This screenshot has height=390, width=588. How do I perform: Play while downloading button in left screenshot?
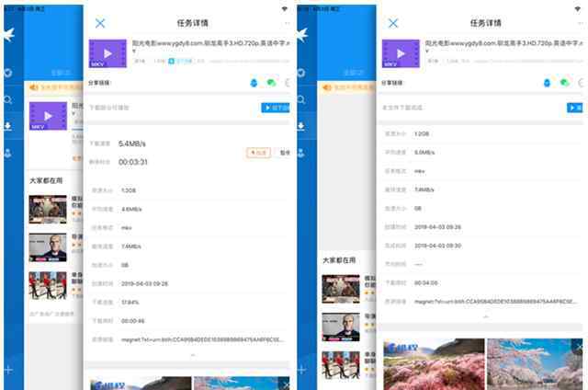click(276, 108)
